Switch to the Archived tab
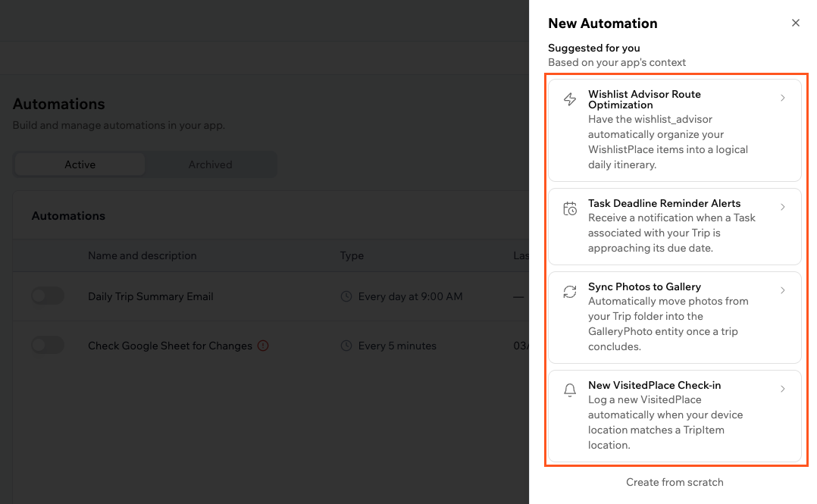Image resolution: width=817 pixels, height=504 pixels. point(210,164)
